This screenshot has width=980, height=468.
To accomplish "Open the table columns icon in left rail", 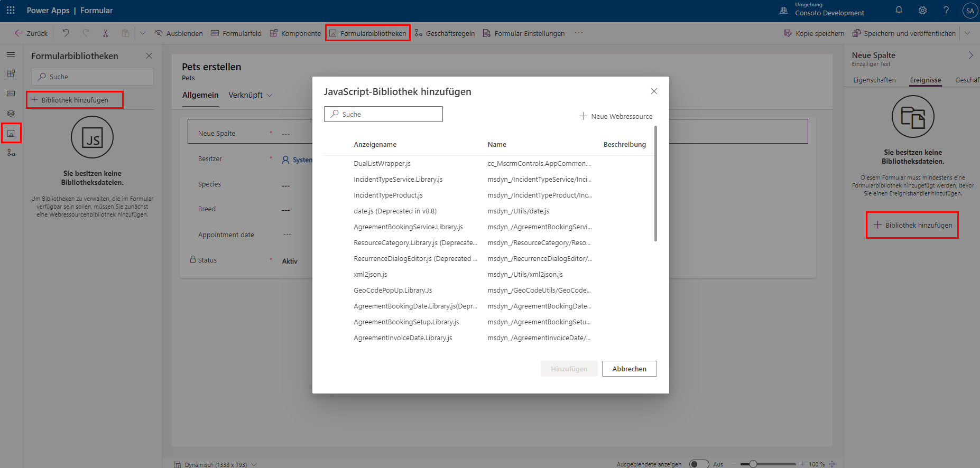I will 11,93.
